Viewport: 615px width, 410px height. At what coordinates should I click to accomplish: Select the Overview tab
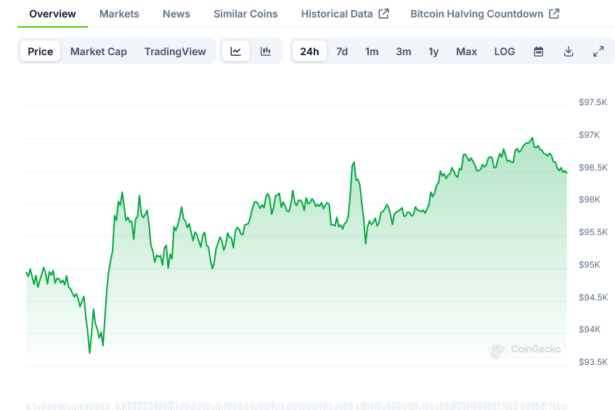click(x=53, y=14)
